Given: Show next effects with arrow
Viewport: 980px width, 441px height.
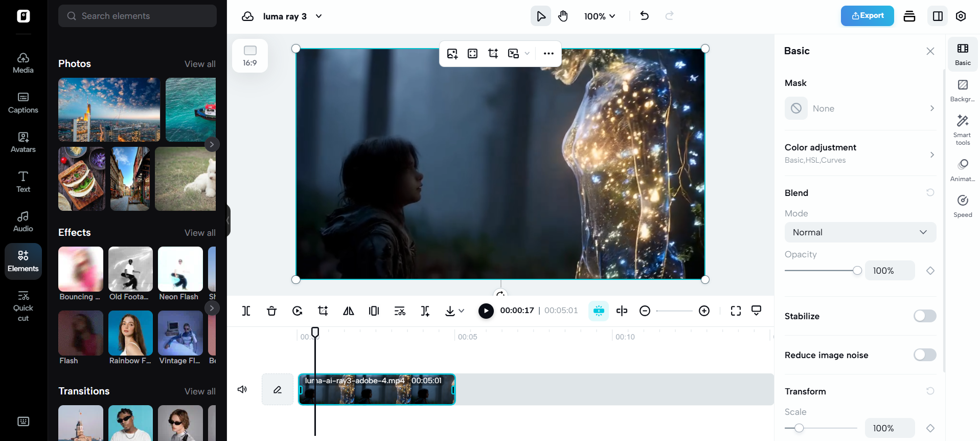Looking at the screenshot, I should pyautogui.click(x=212, y=308).
